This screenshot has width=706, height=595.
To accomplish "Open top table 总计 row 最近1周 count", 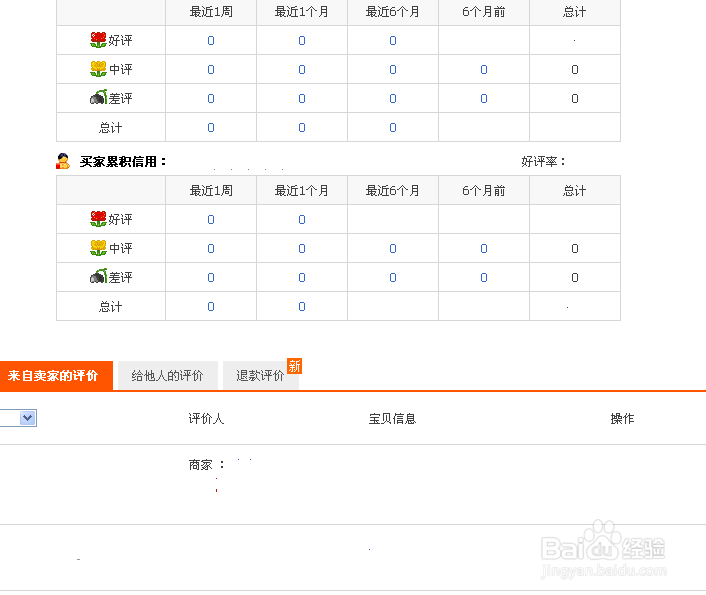I will tap(211, 127).
